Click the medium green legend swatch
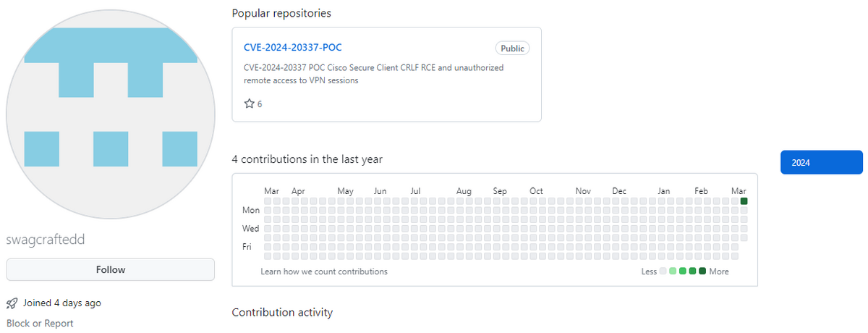 [x=683, y=271]
